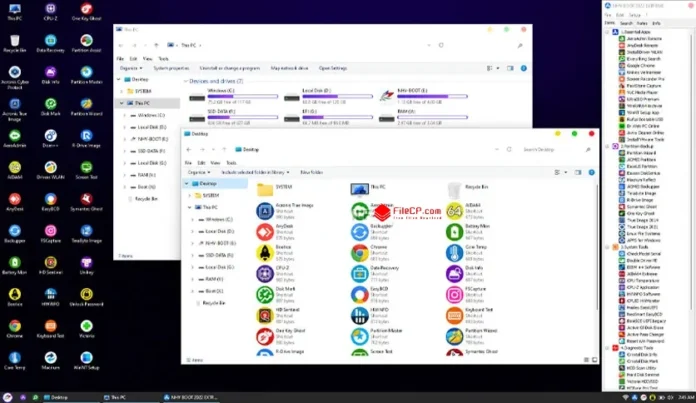Open Include selected folder in library dropdown
The width and height of the screenshot is (696, 403).
coord(255,172)
